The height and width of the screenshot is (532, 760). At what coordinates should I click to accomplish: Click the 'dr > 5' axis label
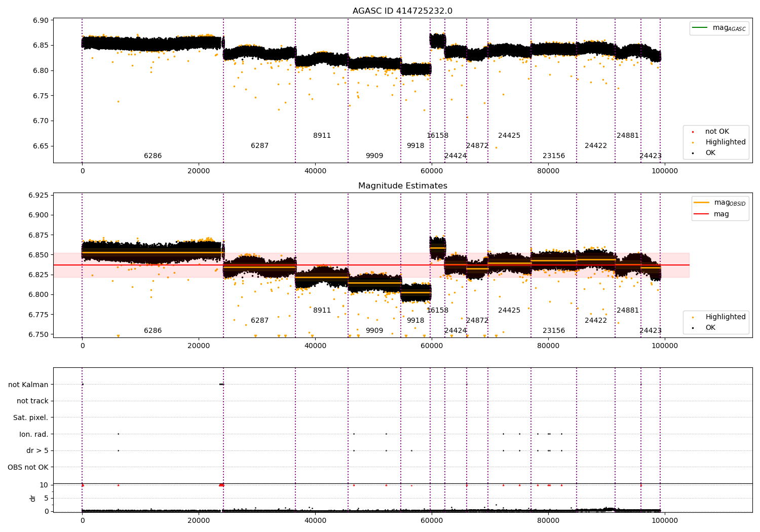pos(37,451)
